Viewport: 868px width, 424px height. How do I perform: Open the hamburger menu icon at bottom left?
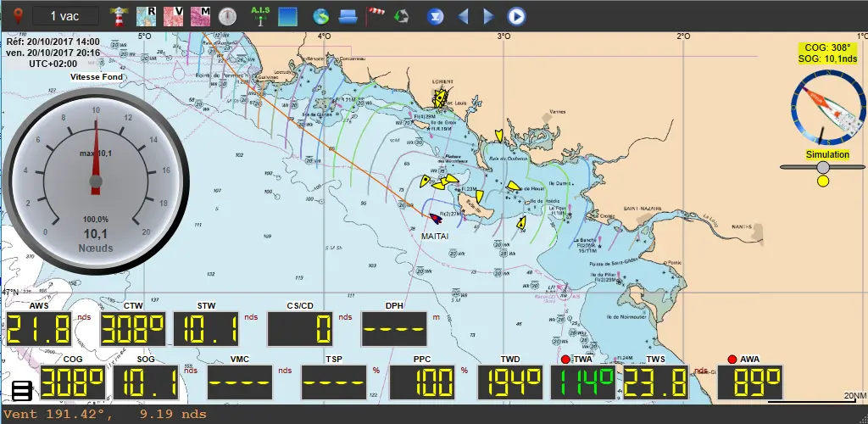point(21,391)
